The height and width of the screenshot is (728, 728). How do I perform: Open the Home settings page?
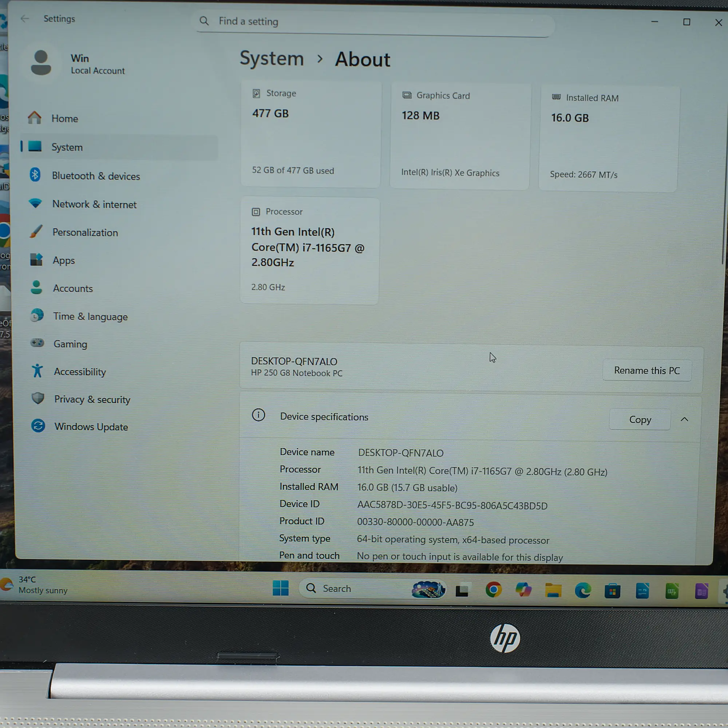pos(119,118)
